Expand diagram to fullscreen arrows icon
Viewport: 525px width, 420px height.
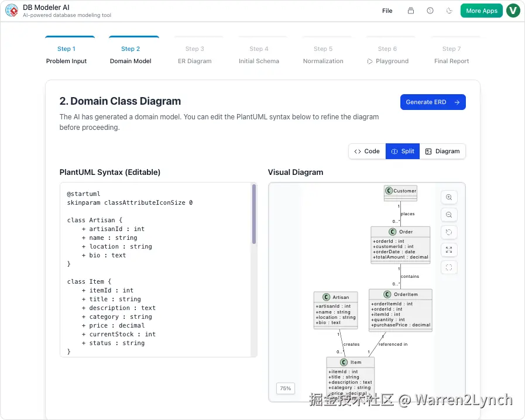(449, 250)
